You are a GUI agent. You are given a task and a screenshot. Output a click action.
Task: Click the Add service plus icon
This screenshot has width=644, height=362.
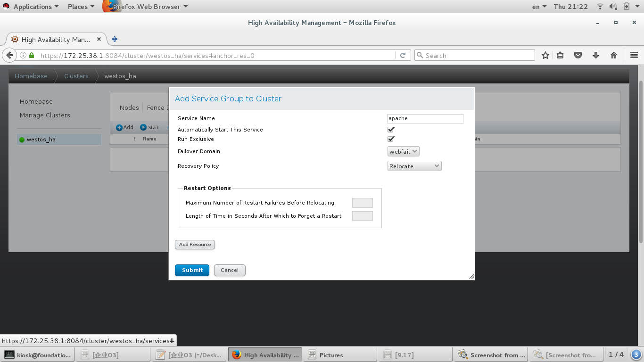(x=119, y=128)
